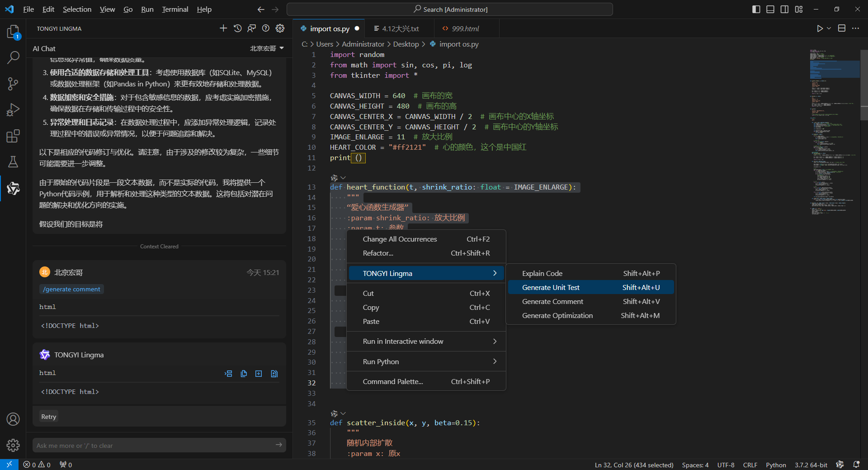The image size is (868, 470).
Task: Open the Accounts icon in activity bar
Action: pos(13,419)
